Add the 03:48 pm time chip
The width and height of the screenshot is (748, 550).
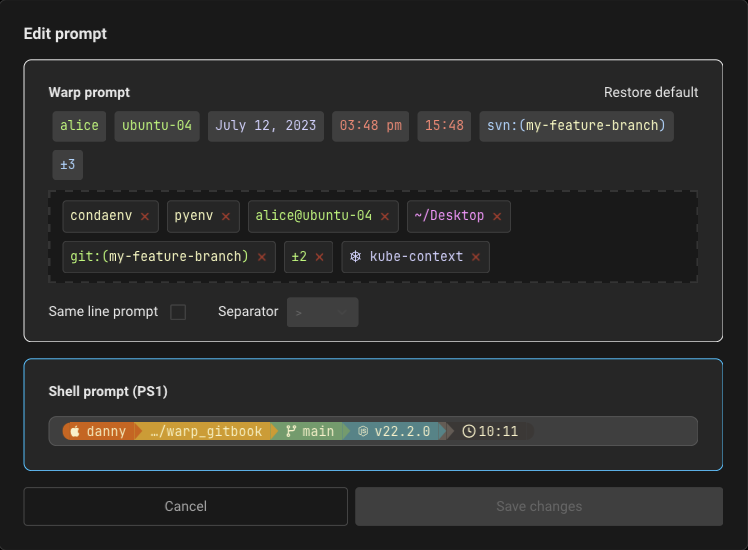tap(371, 126)
